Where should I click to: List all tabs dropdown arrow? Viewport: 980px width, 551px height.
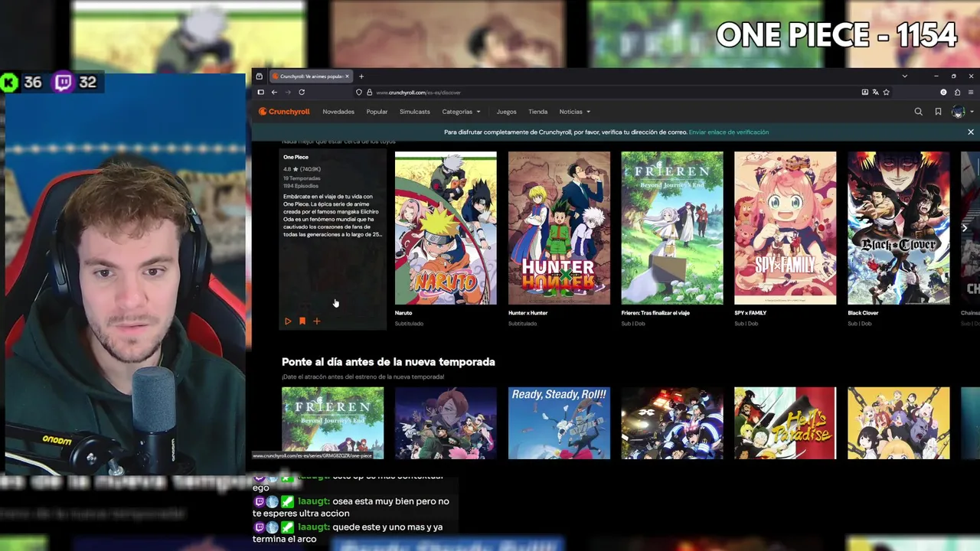click(904, 77)
